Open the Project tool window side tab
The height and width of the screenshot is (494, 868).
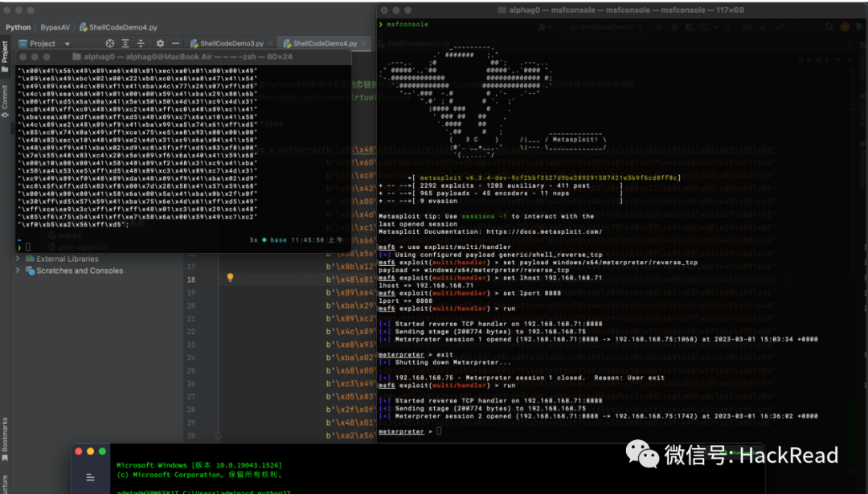coord(5,56)
